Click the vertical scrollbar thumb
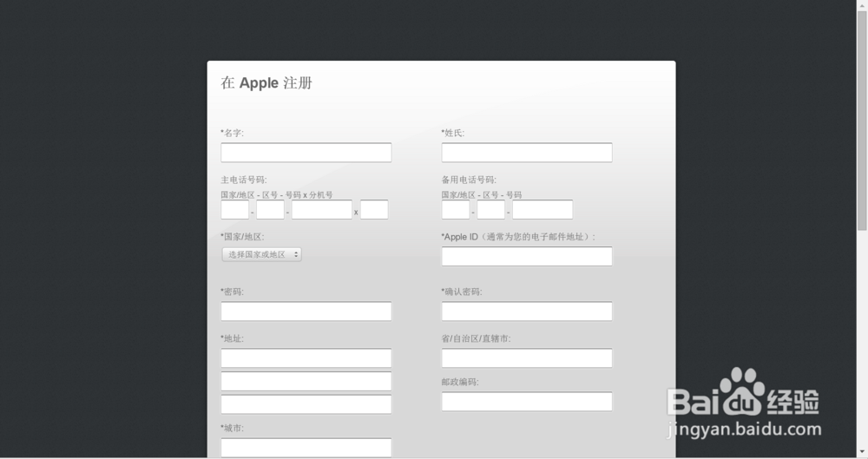The width and height of the screenshot is (868, 459). [x=862, y=120]
